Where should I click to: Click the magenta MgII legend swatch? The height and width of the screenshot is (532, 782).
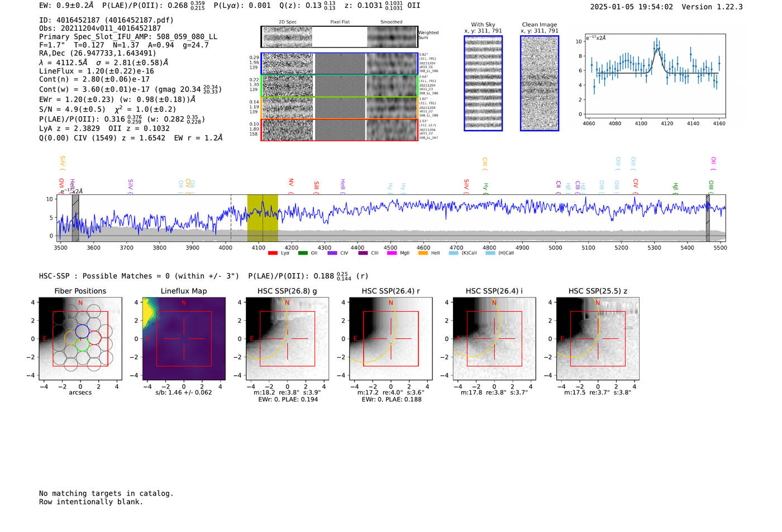392,253
